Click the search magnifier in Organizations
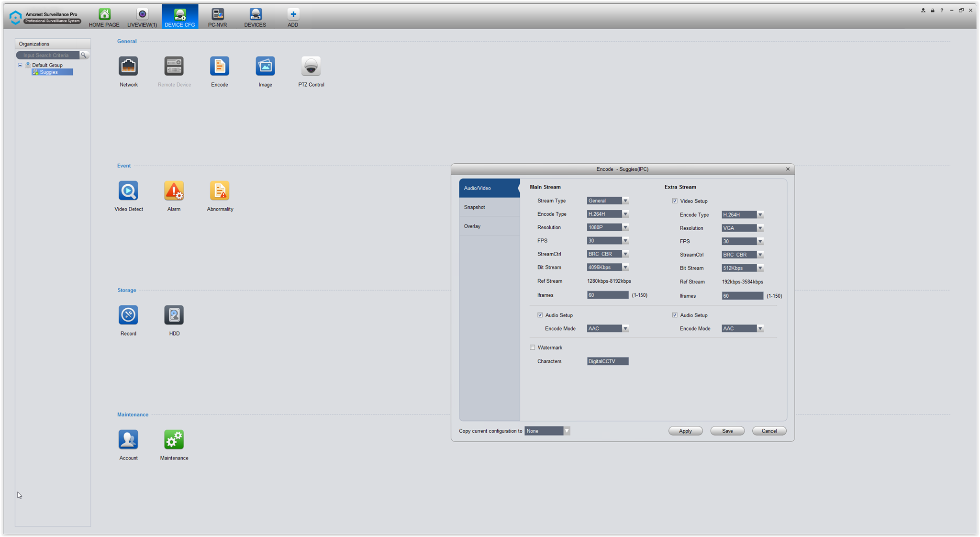The width and height of the screenshot is (980, 537). pos(84,55)
